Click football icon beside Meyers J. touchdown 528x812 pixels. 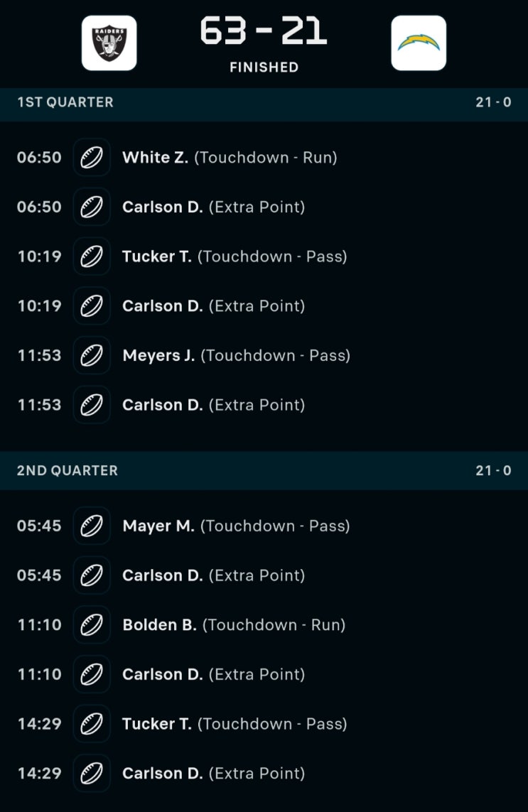92,355
